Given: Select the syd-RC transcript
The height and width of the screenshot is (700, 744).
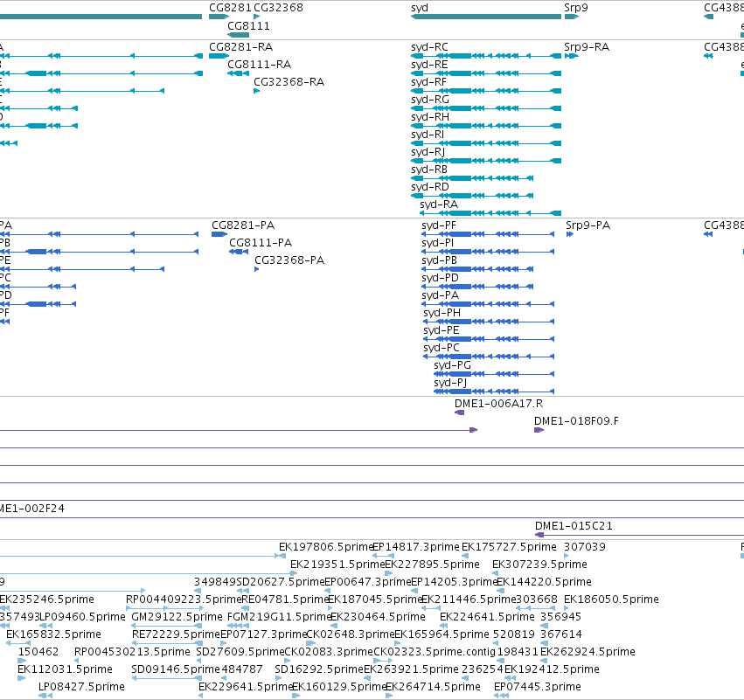Looking at the screenshot, I should [x=486, y=56].
